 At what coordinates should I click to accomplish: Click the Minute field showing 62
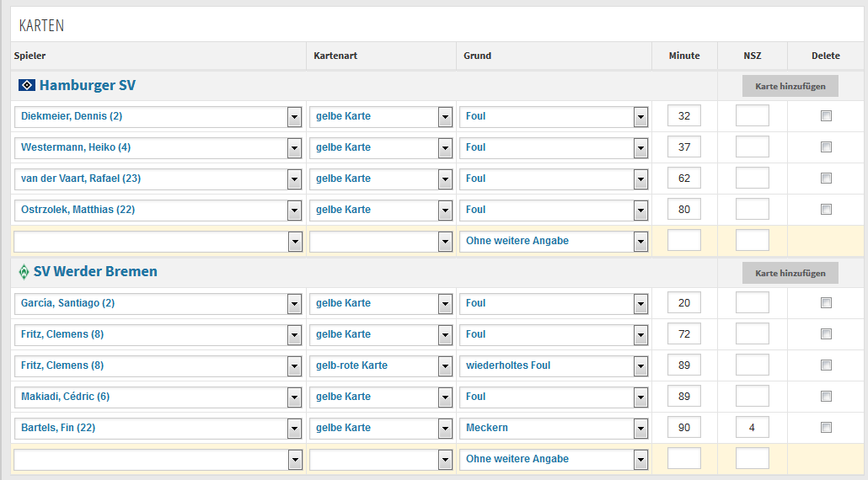684,178
